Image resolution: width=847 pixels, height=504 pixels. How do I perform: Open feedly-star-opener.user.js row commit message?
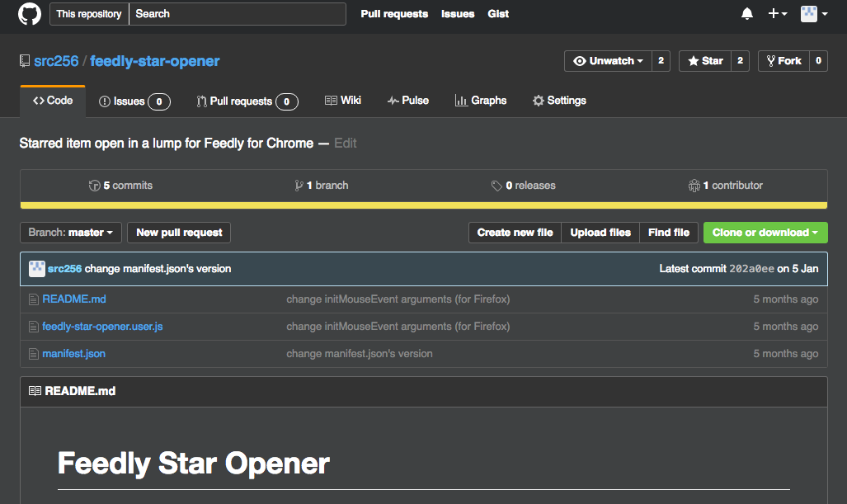(x=398, y=327)
